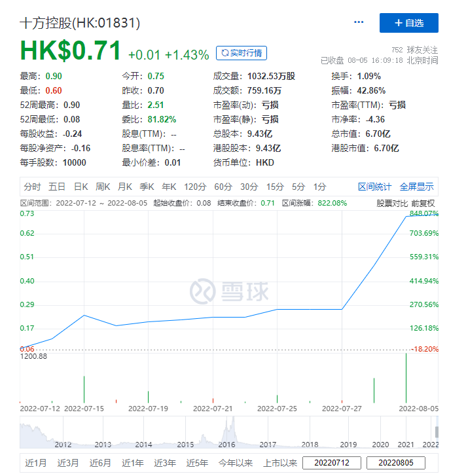The image size is (449, 476).
Task: Click the HK$0.71 current price
Action: pyautogui.click(x=70, y=50)
